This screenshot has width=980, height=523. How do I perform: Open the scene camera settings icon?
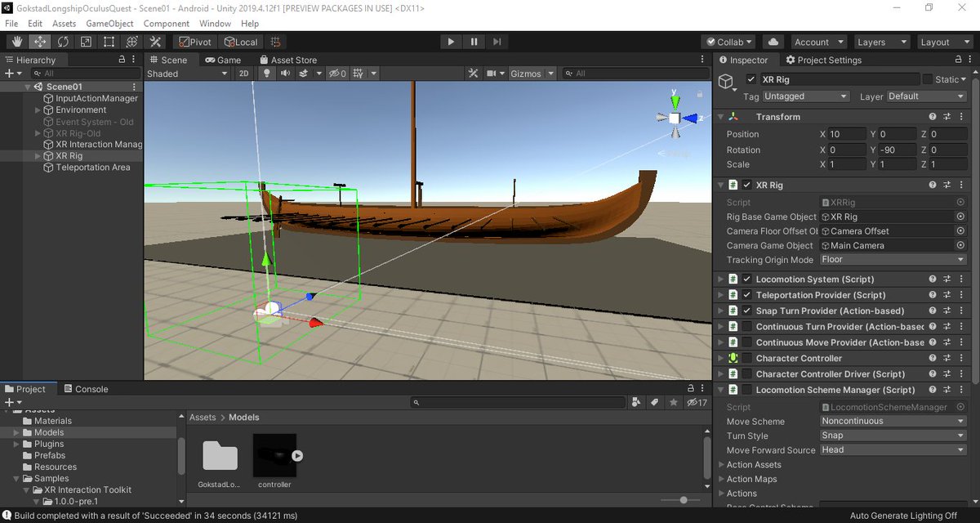(492, 74)
